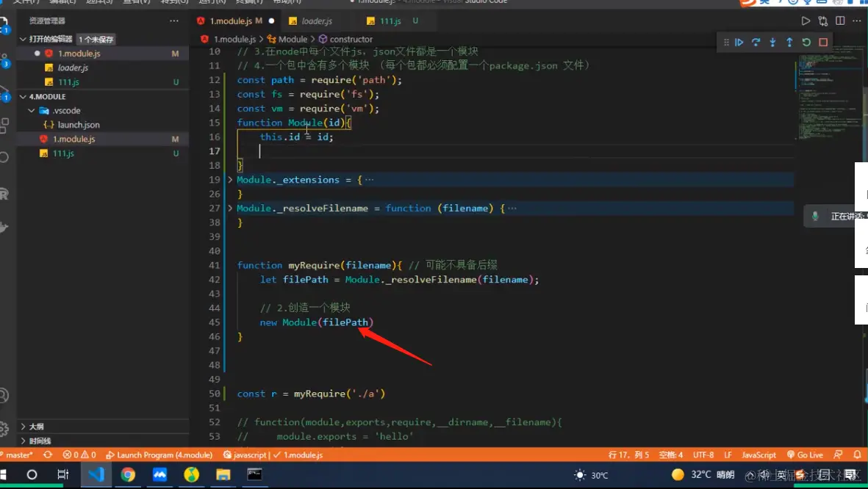Viewport: 868px width, 489px height.
Task: Click the editor minimap code overview
Action: pos(829,91)
